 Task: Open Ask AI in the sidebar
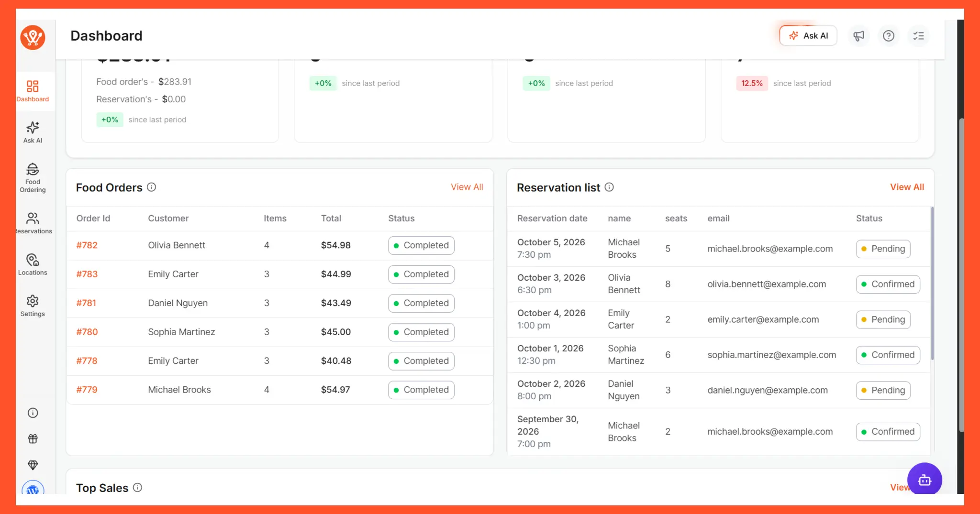coord(33,132)
